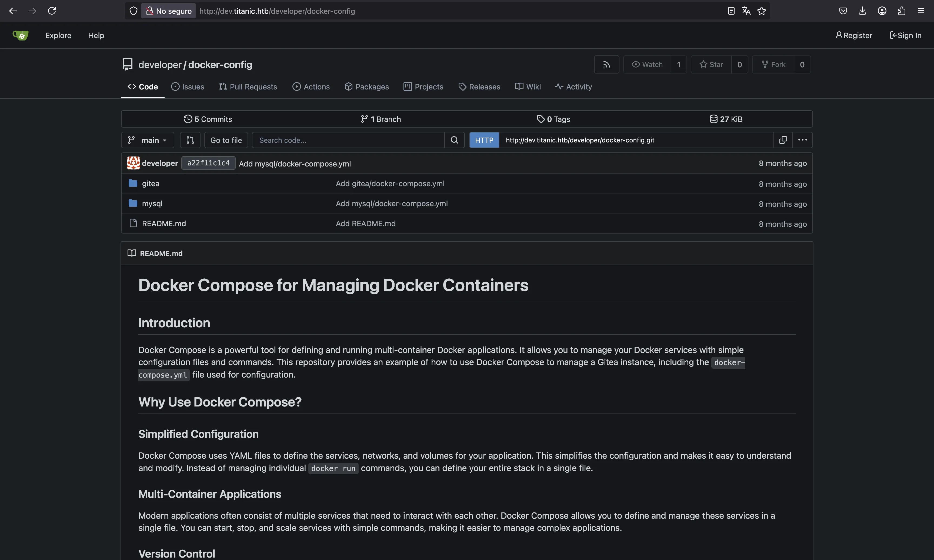Open the docker-config repository title link
The width and height of the screenshot is (934, 560).
[220, 65]
